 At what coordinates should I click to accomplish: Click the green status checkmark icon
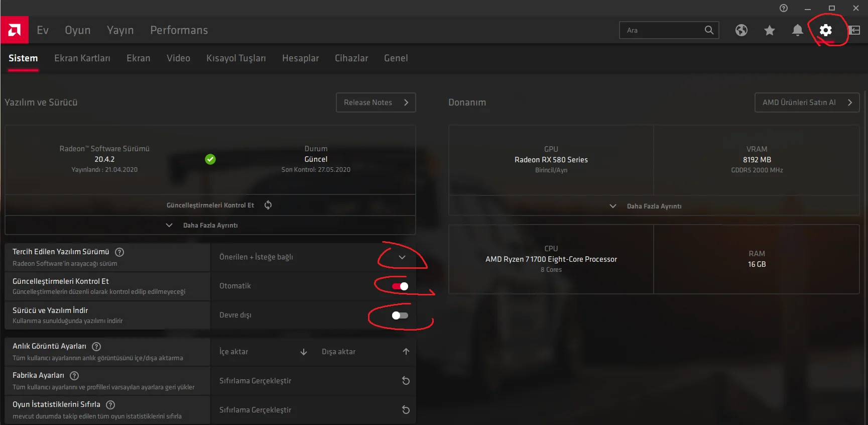pos(210,159)
